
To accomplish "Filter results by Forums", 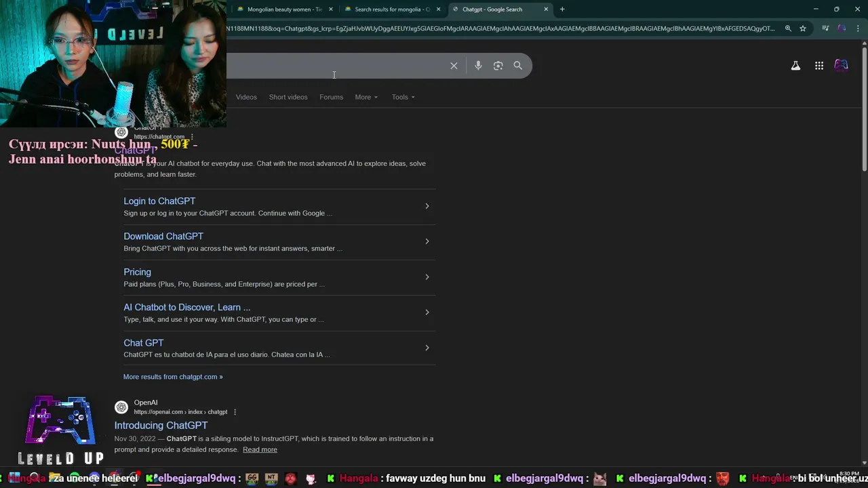I will click(331, 97).
